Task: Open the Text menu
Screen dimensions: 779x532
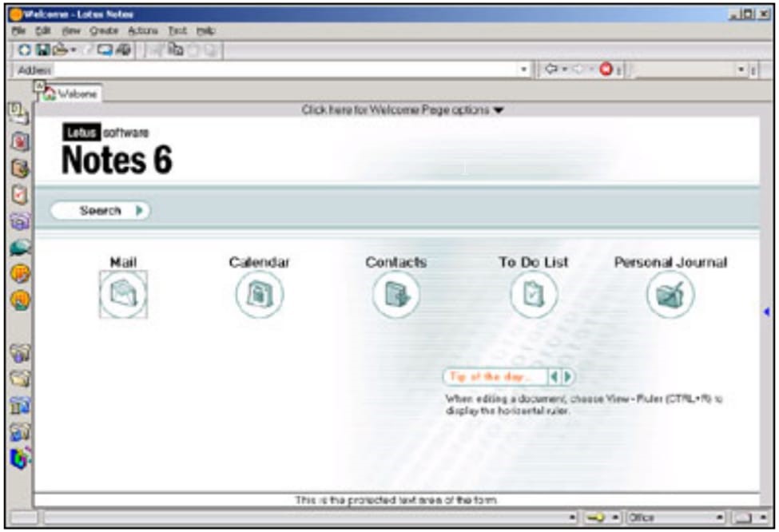Action: tap(177, 31)
